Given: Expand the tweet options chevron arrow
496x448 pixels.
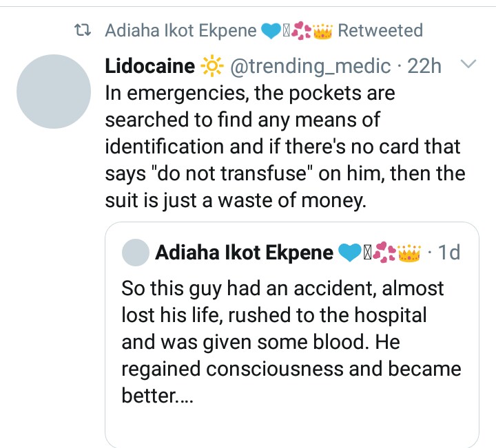Looking at the screenshot, I should (x=468, y=65).
